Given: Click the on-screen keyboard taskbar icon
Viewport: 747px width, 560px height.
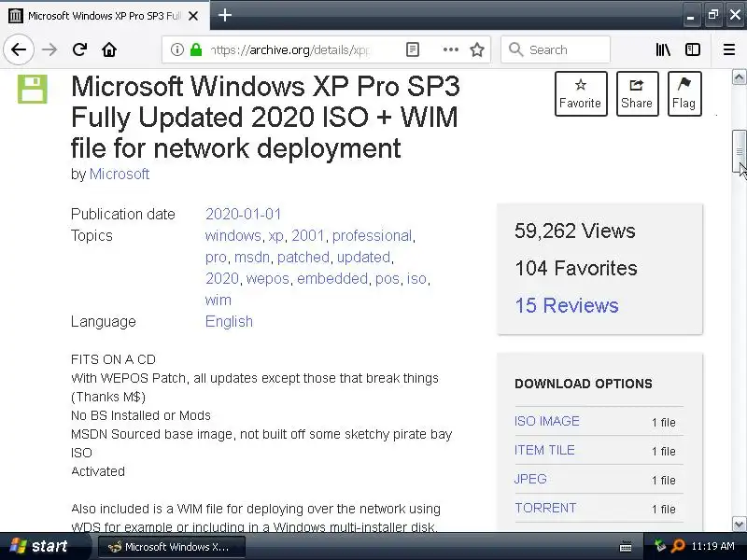Looking at the screenshot, I should (626, 547).
